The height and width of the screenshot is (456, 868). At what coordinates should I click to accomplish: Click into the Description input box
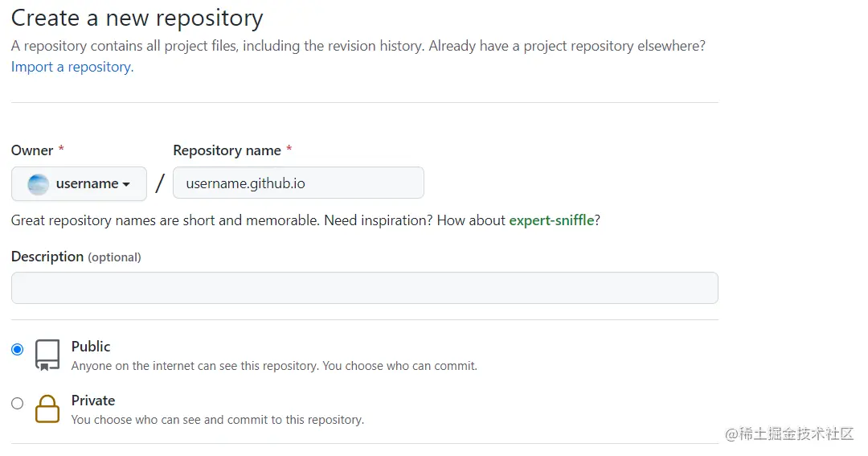pos(365,288)
